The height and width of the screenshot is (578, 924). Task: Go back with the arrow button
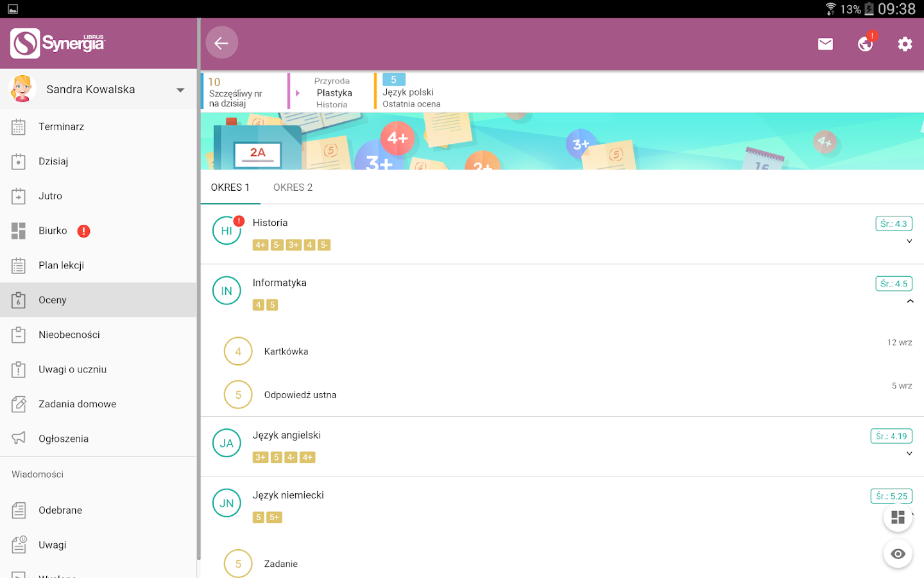click(x=221, y=43)
